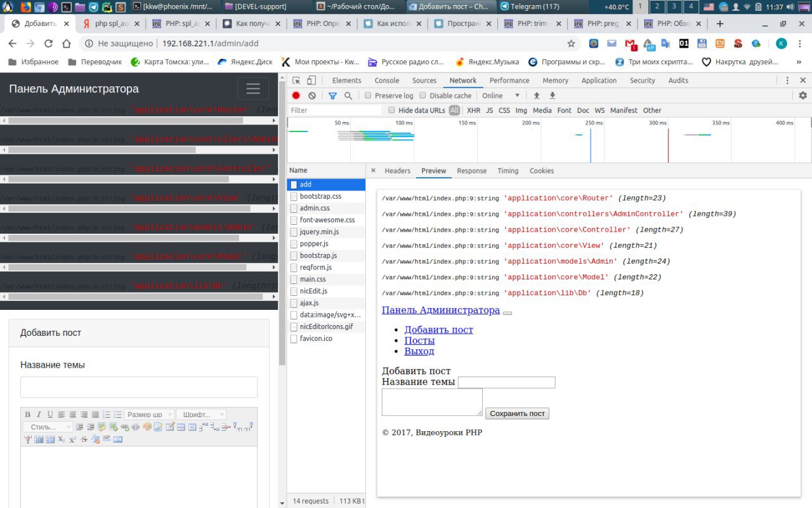Insert an unordered bullet list in editor

[117, 415]
